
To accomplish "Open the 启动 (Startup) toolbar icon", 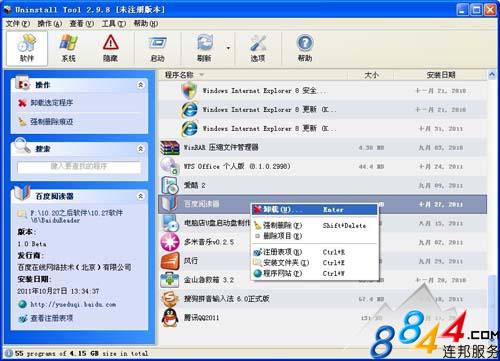I will click(157, 48).
